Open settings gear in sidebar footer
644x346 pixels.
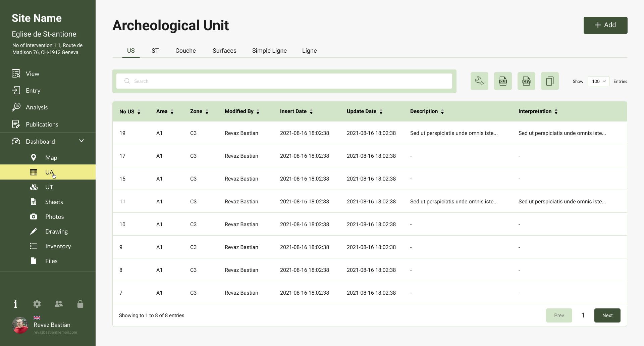[37, 304]
